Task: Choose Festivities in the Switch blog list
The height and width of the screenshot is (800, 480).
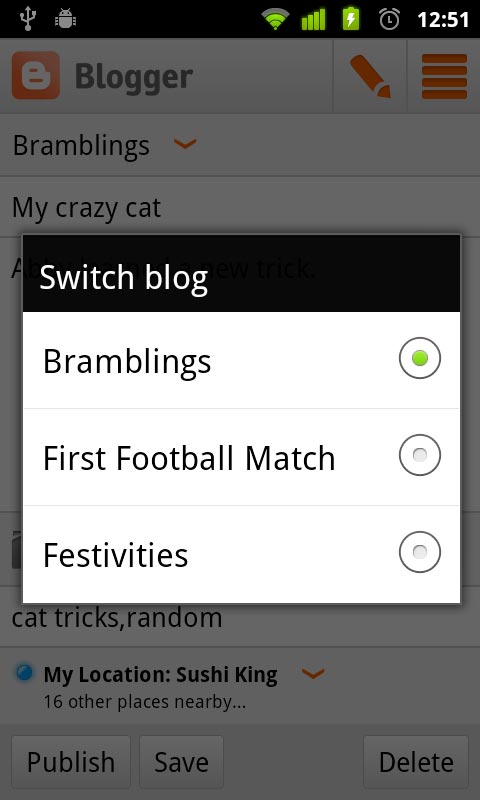Action: (x=241, y=554)
